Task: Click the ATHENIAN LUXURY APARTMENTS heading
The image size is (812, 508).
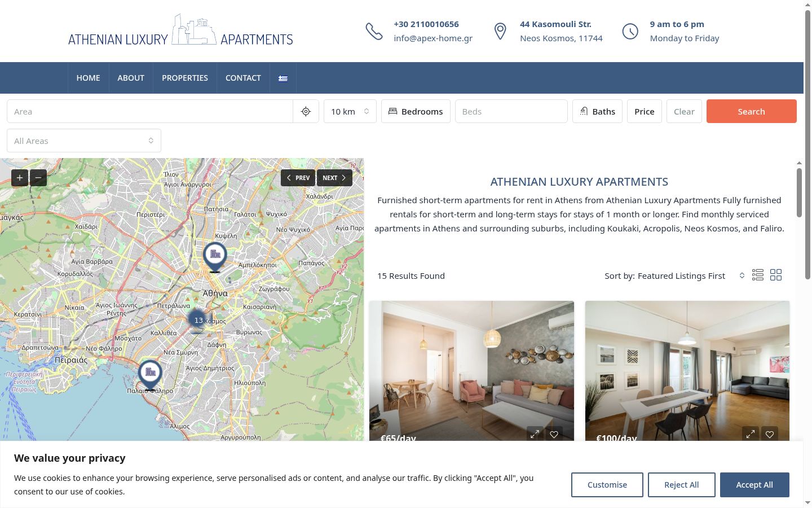Action: click(x=579, y=182)
